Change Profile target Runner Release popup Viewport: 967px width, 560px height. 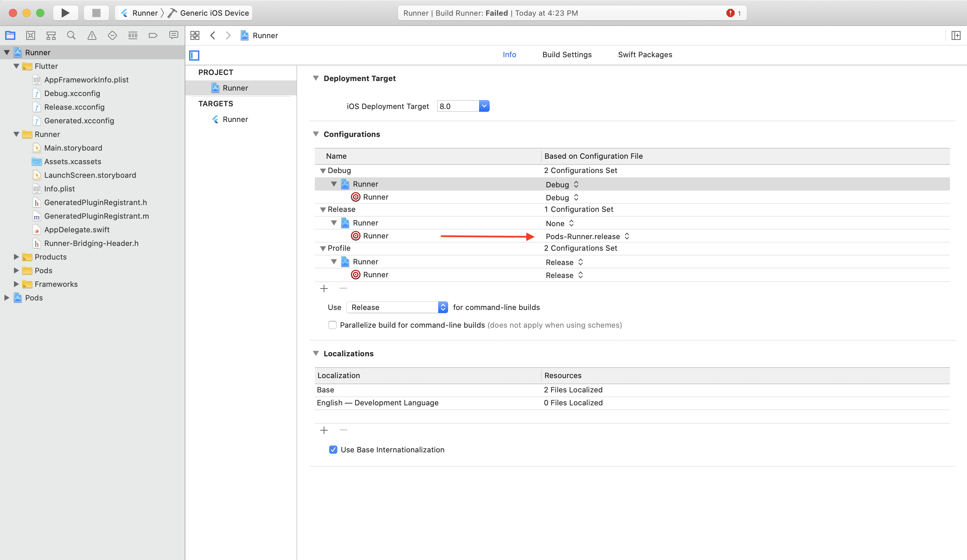pos(565,275)
